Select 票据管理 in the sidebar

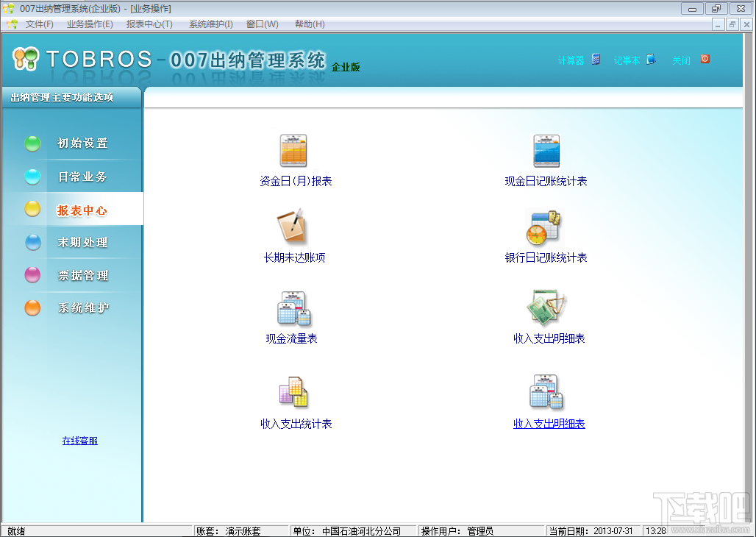(83, 276)
